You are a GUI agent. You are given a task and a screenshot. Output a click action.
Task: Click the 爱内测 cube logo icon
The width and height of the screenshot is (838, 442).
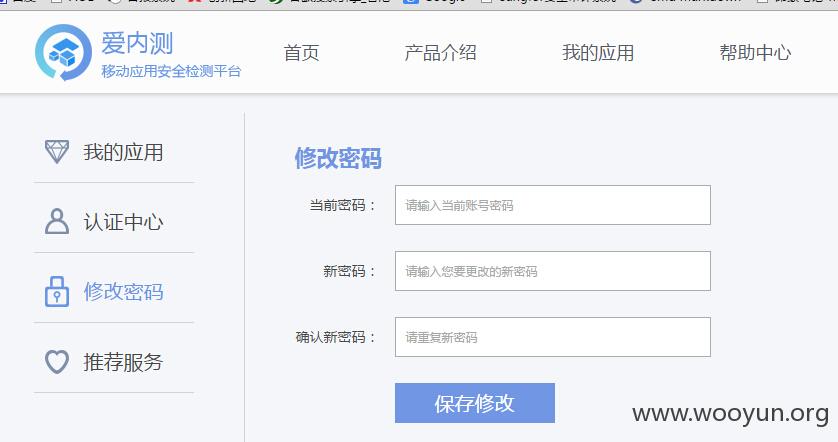pos(63,52)
